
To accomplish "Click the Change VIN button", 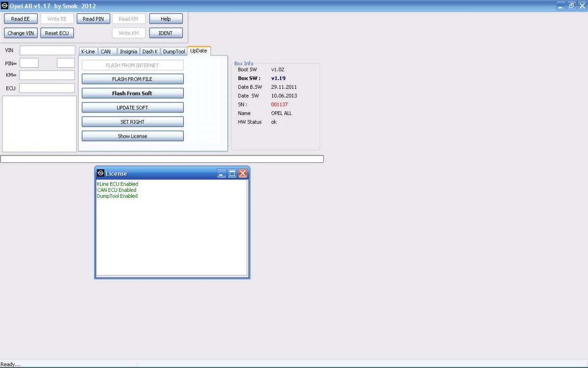I will (21, 33).
